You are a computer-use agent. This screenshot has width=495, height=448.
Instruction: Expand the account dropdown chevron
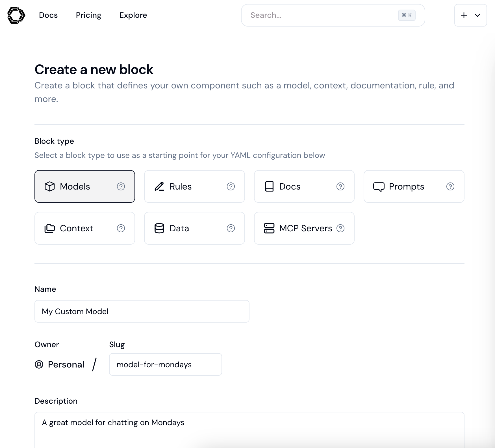click(x=477, y=15)
